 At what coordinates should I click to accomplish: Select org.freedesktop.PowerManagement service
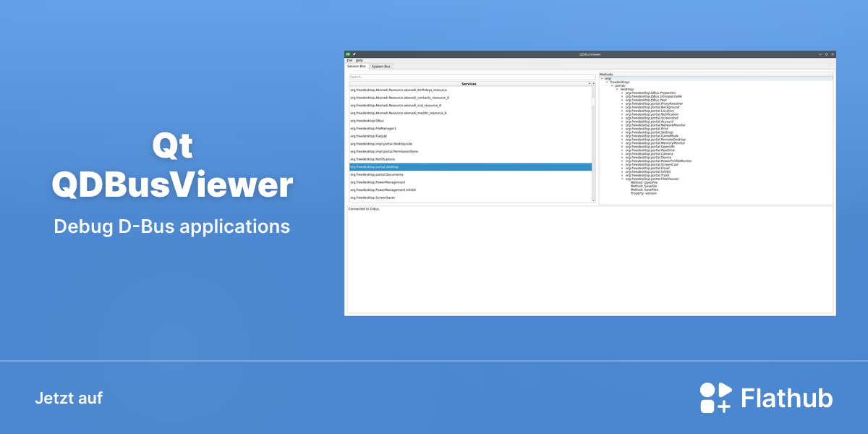(470, 182)
